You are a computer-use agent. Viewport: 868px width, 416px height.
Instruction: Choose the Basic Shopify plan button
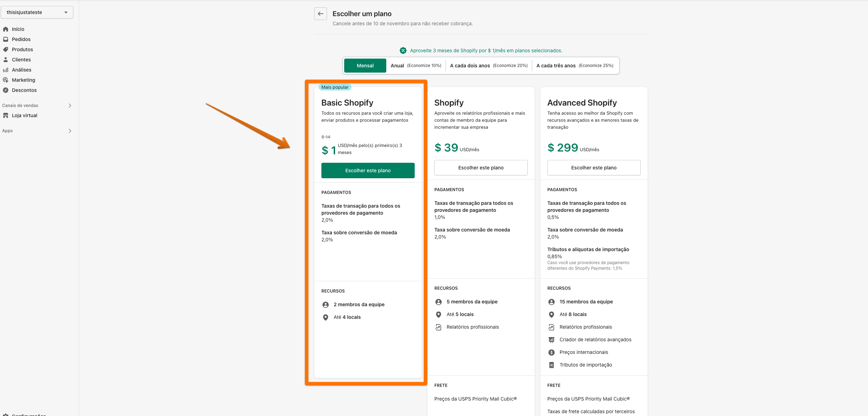[x=368, y=170]
